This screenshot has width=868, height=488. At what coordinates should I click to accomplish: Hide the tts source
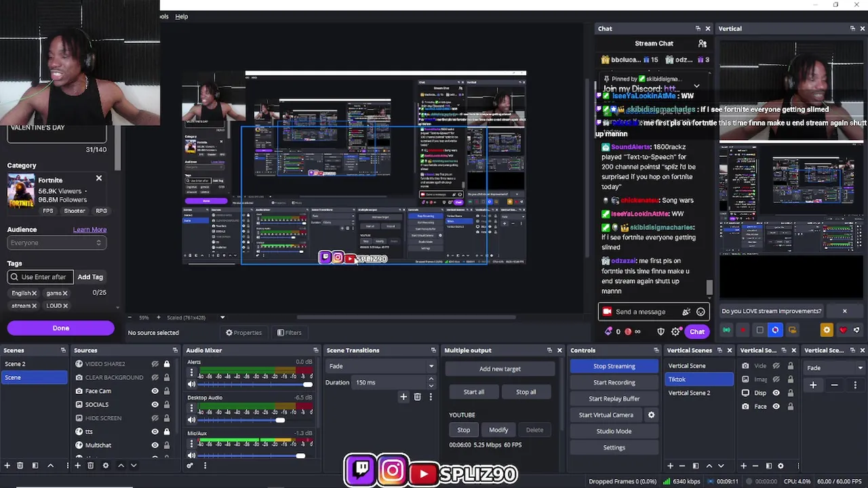tap(155, 432)
